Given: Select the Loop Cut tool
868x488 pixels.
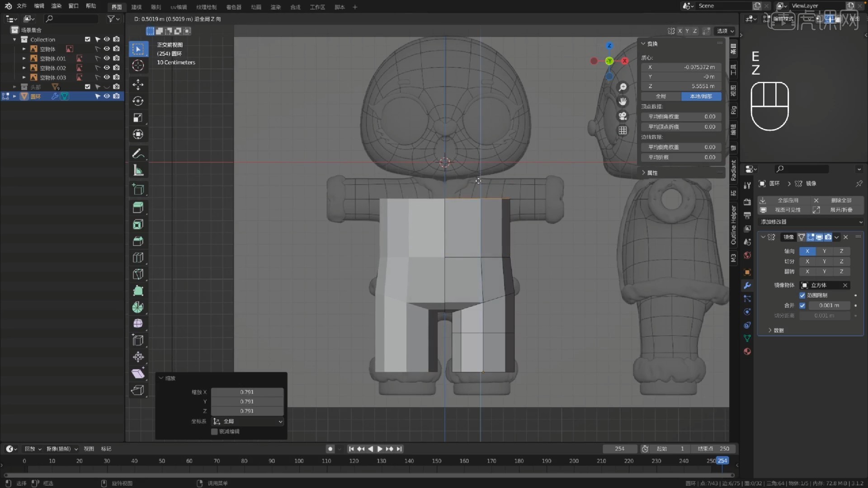Looking at the screenshot, I should click(x=138, y=258).
